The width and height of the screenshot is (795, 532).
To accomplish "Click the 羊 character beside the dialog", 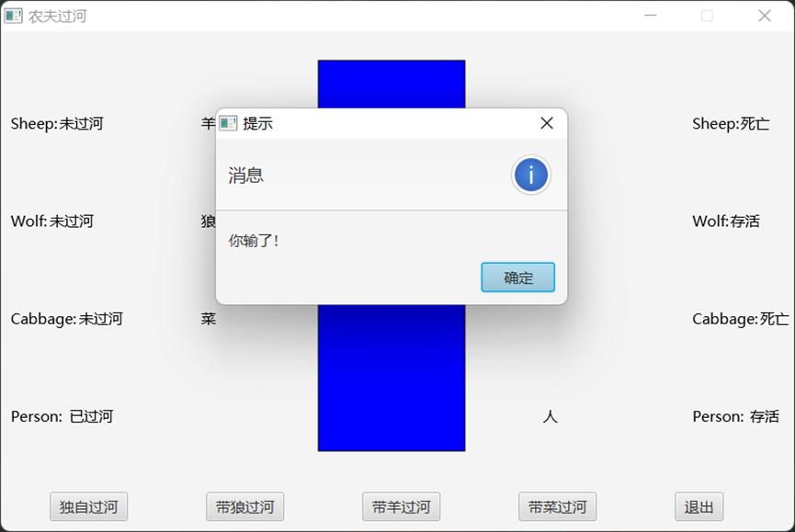I will [x=208, y=123].
